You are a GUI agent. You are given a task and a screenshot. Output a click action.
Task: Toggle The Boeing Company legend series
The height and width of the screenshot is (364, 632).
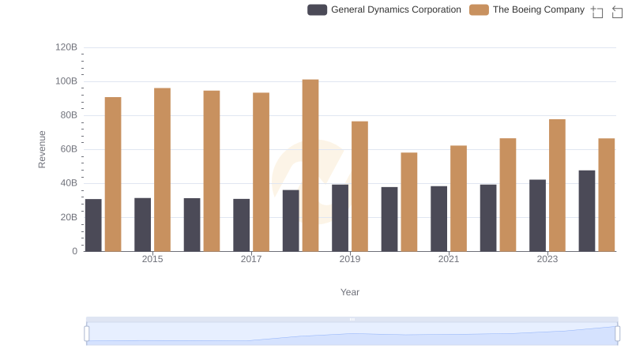(x=527, y=9)
